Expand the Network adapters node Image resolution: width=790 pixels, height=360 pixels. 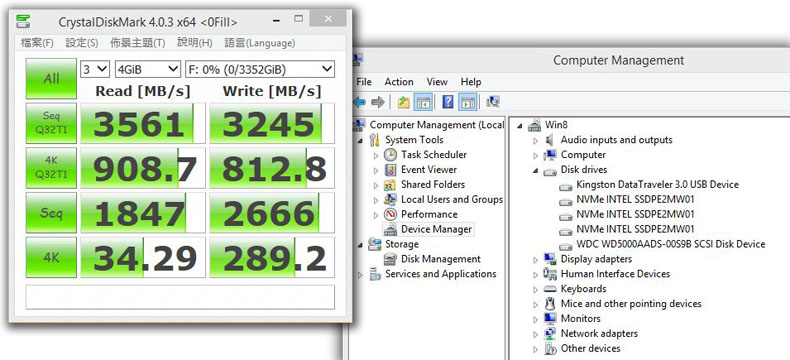click(x=536, y=334)
